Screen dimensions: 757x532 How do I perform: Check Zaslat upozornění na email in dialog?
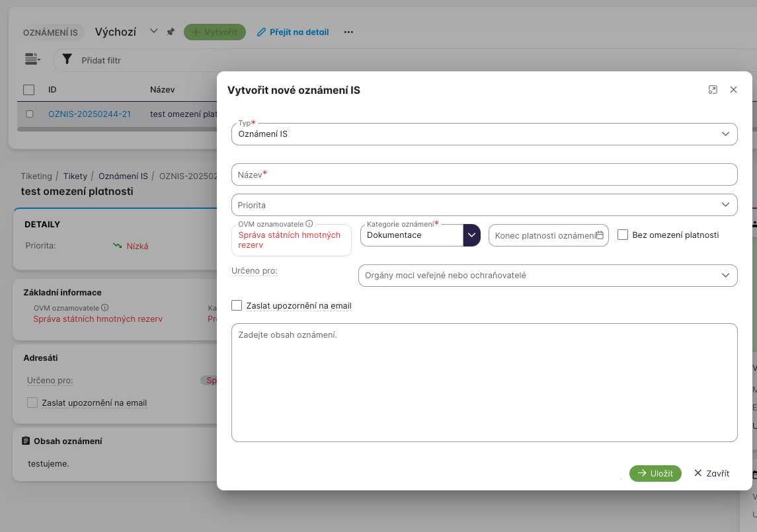(237, 305)
